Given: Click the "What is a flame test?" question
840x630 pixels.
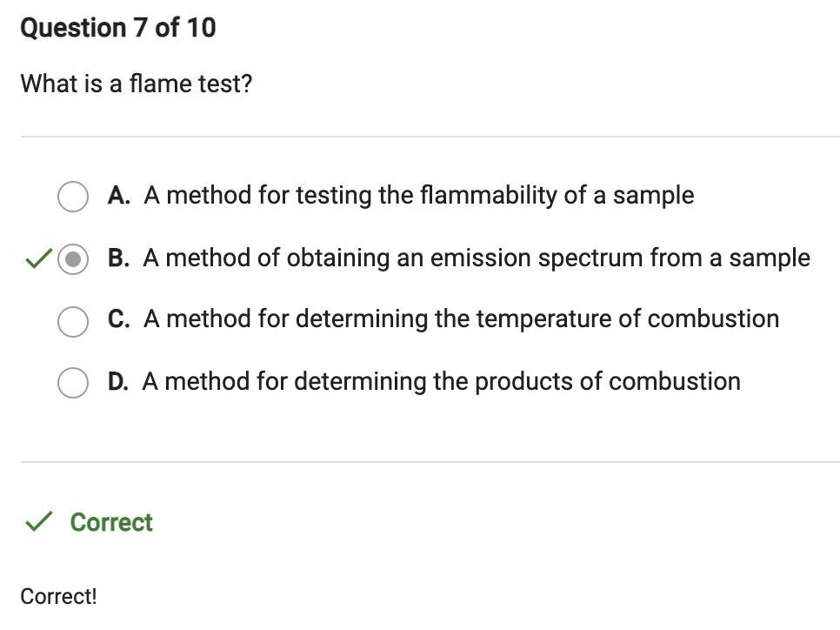Looking at the screenshot, I should coord(136,84).
